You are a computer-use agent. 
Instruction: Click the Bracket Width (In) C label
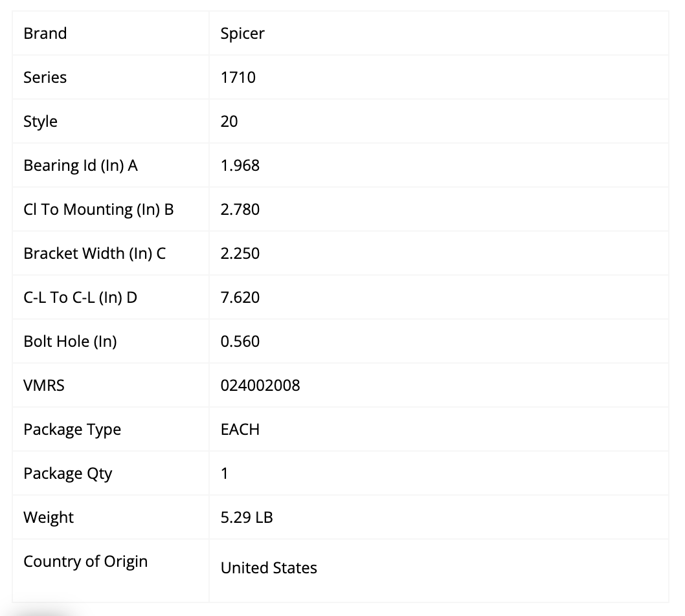(x=95, y=253)
